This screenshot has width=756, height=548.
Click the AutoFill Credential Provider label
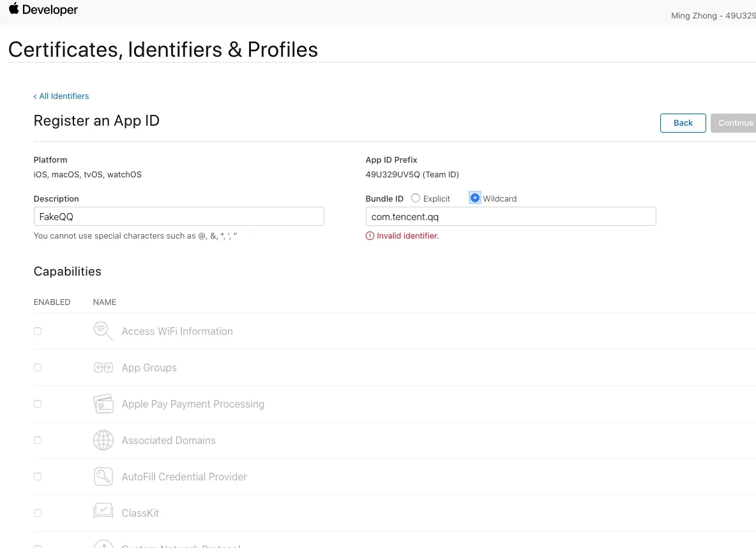tap(184, 477)
